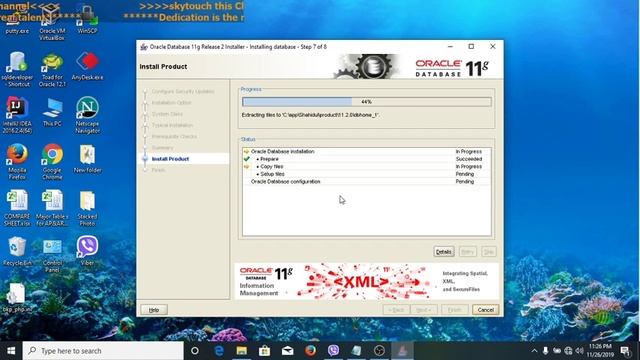Launch Viber desktop icon
The image size is (640, 360).
(x=87, y=251)
